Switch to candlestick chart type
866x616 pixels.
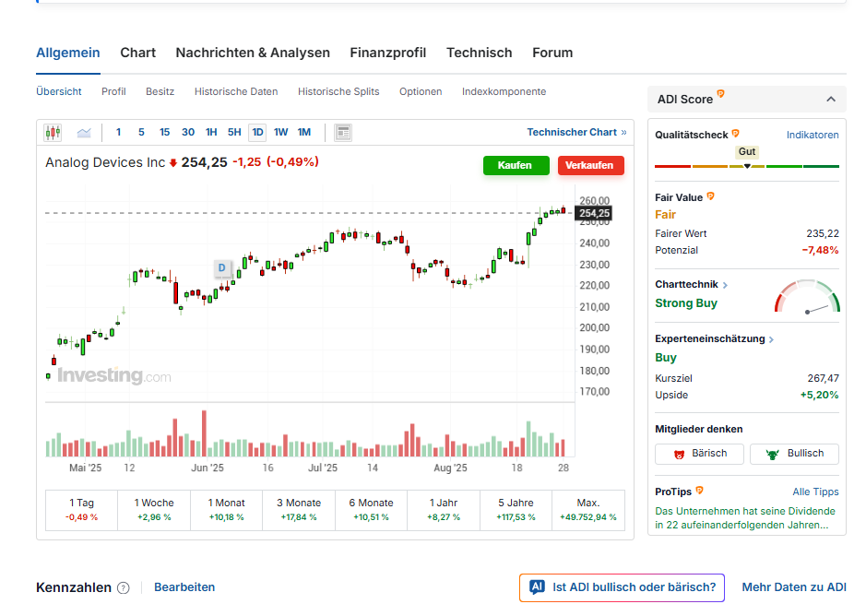[53, 133]
